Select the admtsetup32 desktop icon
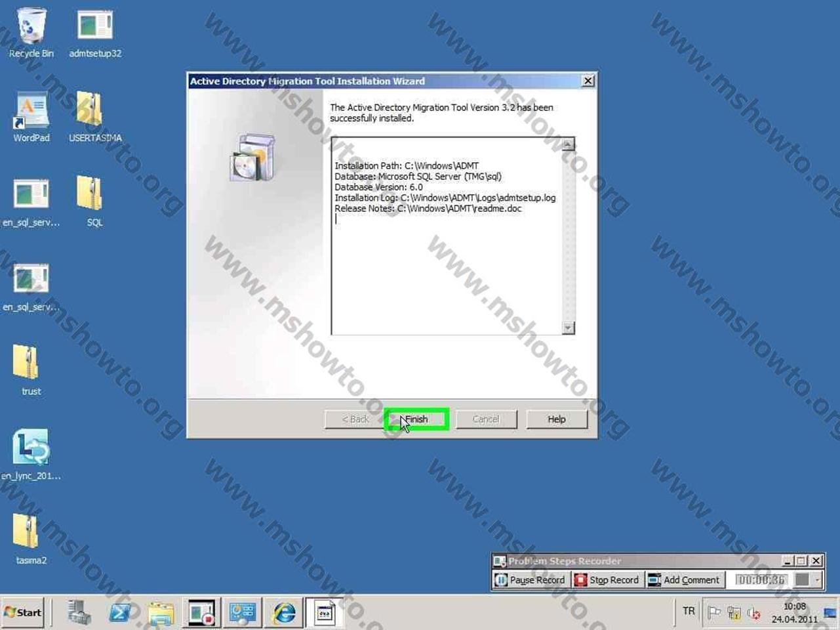Screen dimensions: 840x630 point(95,33)
